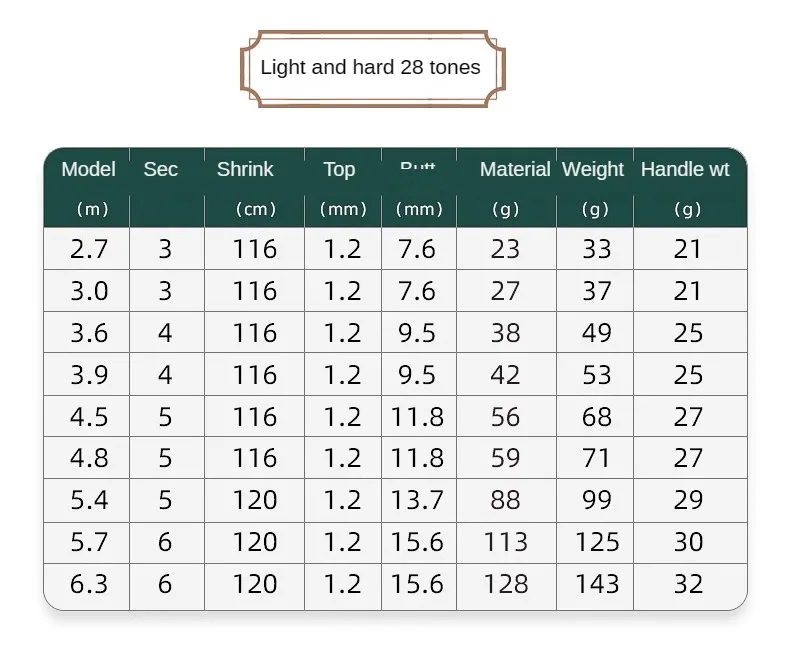Click the 2.7 model cell
This screenshot has width=790, height=645.
point(89,249)
